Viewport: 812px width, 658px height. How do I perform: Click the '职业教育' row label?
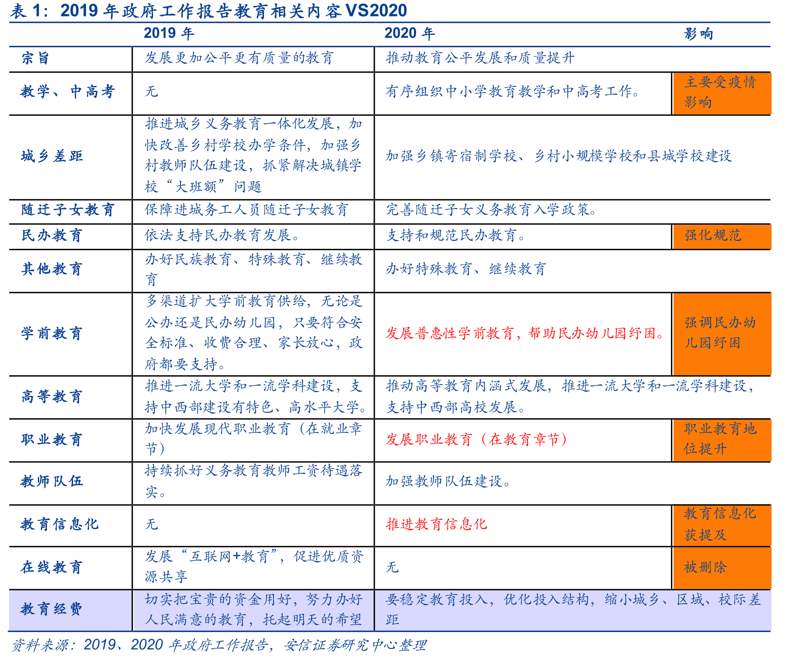coord(52,440)
